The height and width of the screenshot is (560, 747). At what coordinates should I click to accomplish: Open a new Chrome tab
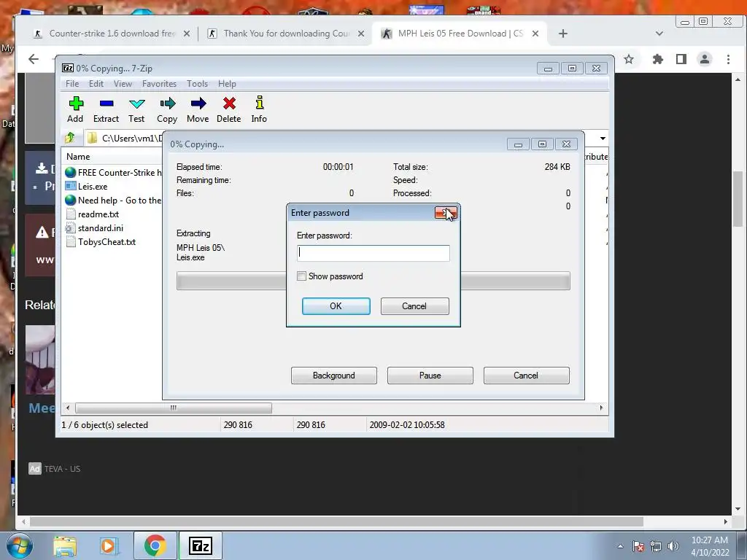[563, 34]
